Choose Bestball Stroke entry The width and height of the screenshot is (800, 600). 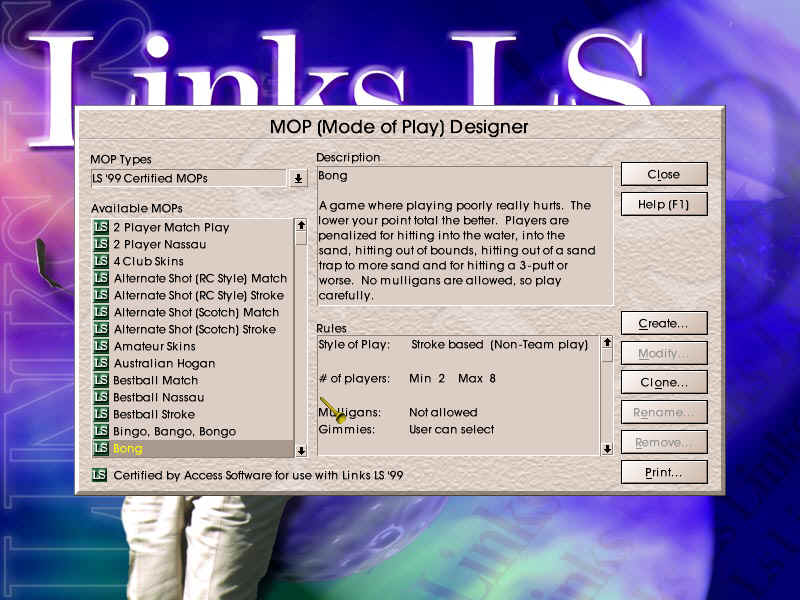[x=193, y=414]
